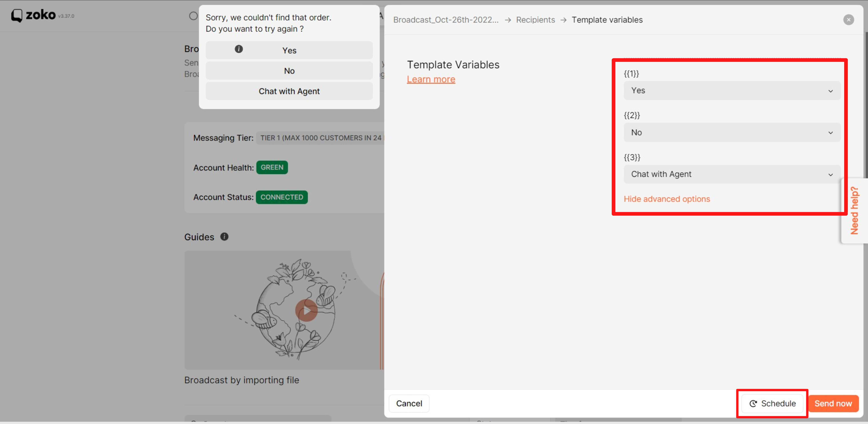Click the Cancel button
This screenshot has height=424, width=868.
click(409, 403)
